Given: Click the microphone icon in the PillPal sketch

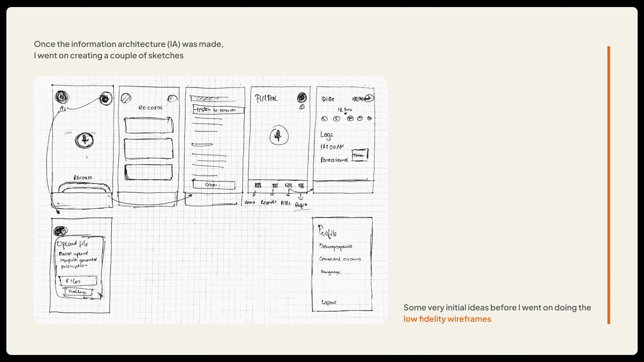Looking at the screenshot, I should click(x=278, y=135).
